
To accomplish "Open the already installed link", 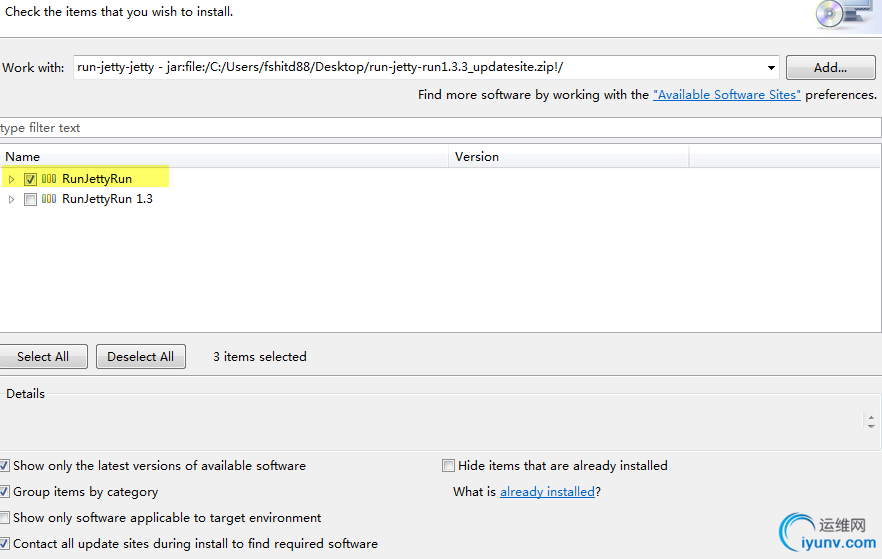I will tap(547, 492).
